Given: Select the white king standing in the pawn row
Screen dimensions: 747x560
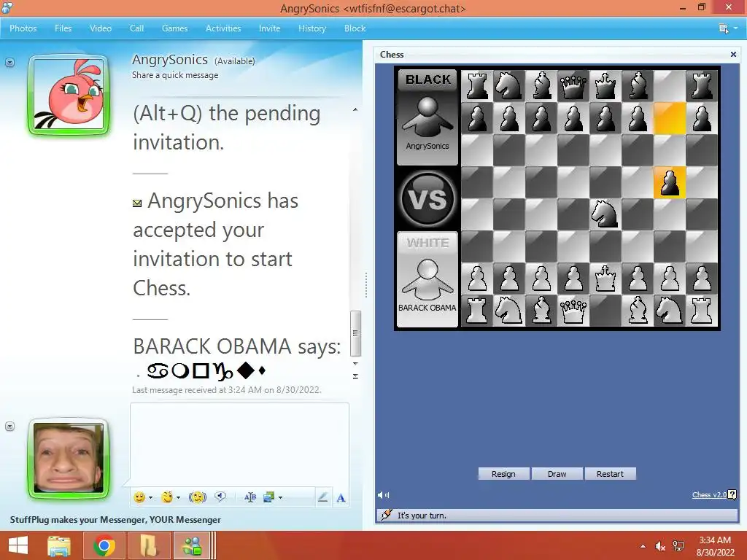Looking at the screenshot, I should [605, 279].
